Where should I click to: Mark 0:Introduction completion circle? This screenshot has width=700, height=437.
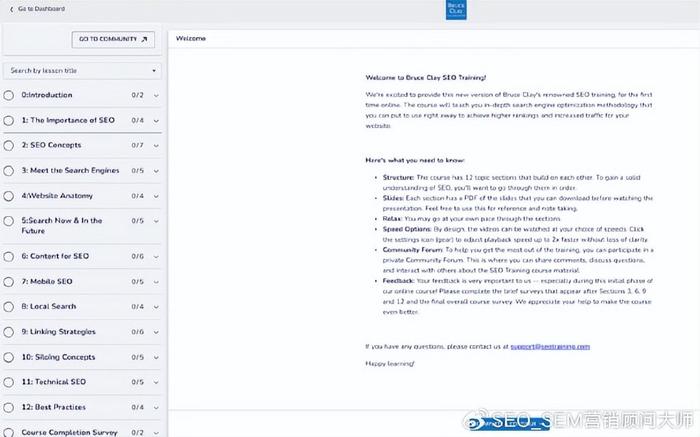click(x=8, y=95)
